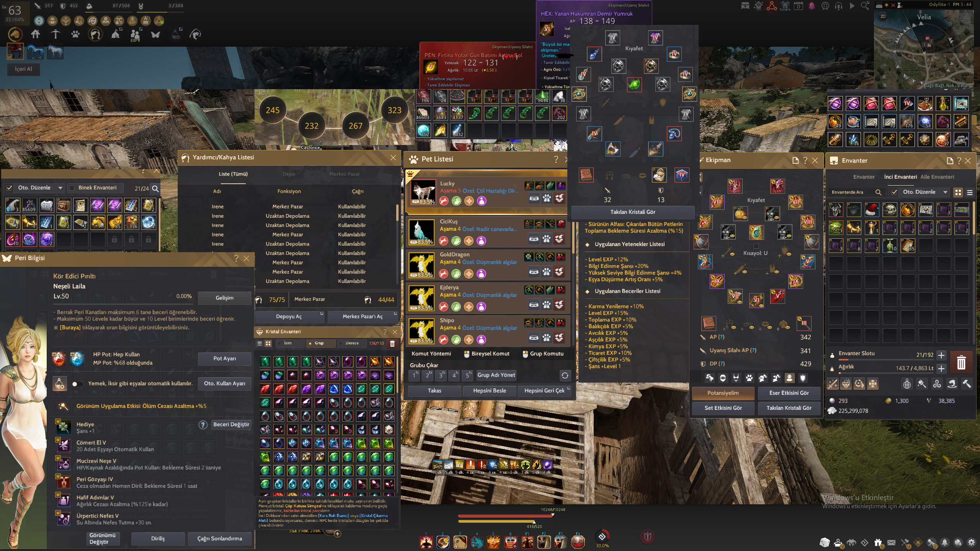Image resolution: width=980 pixels, height=551 pixels.
Task: Click paw icon in Ekipman toggle row
Action: coord(749,378)
